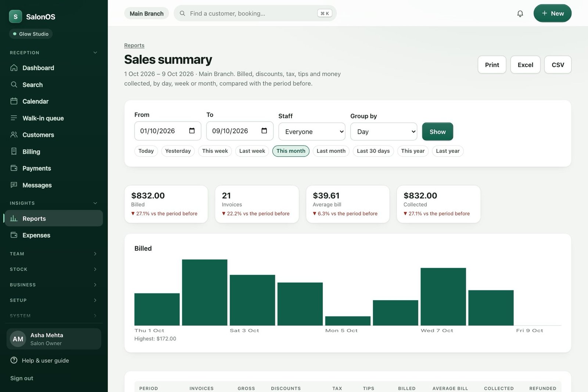The width and height of the screenshot is (588, 392).
Task: Click the magnifier icon in top search bar
Action: click(x=182, y=13)
